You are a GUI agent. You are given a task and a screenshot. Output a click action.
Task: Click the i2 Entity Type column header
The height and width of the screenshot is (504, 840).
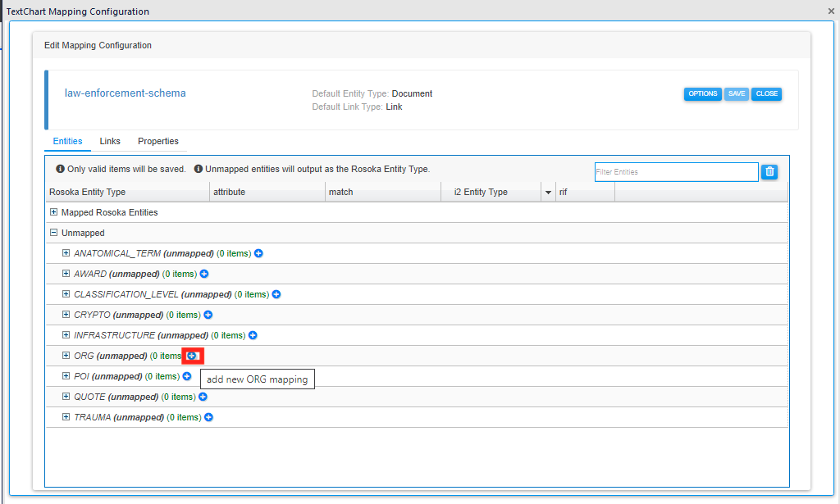click(491, 192)
